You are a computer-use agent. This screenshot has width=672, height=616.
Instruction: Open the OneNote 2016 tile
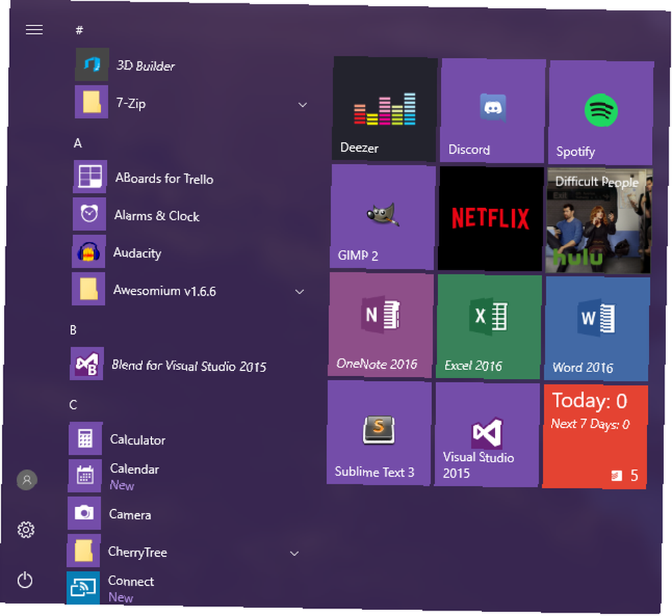pos(380,325)
